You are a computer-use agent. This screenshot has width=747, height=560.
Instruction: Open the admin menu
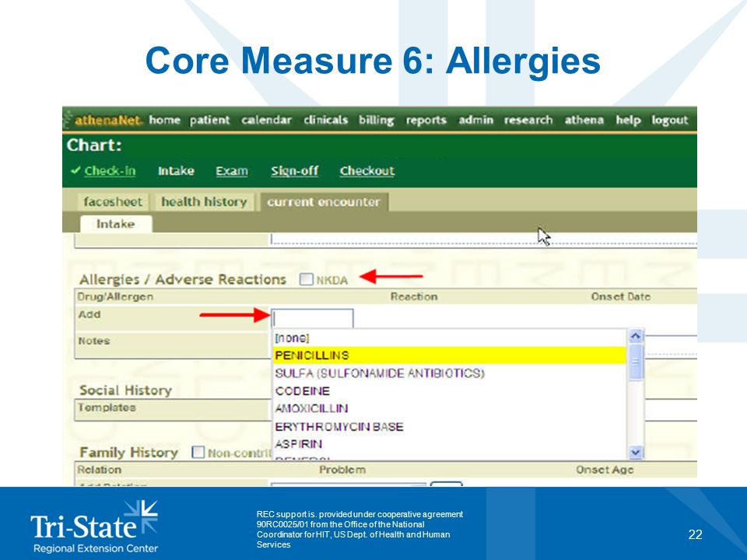pos(475,120)
